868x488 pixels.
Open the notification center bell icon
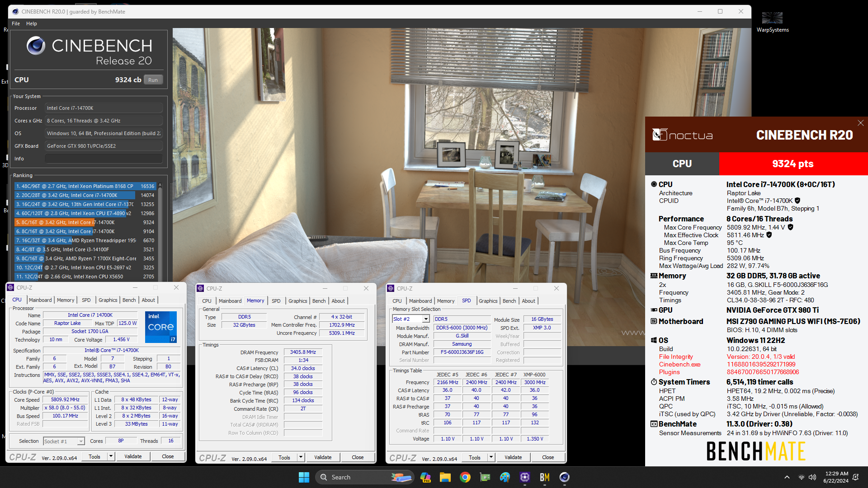click(x=856, y=477)
